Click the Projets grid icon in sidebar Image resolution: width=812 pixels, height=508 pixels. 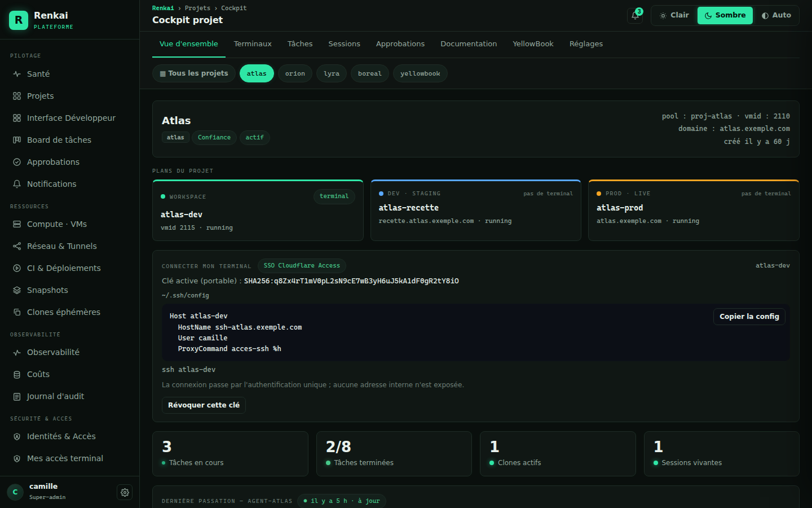(17, 96)
